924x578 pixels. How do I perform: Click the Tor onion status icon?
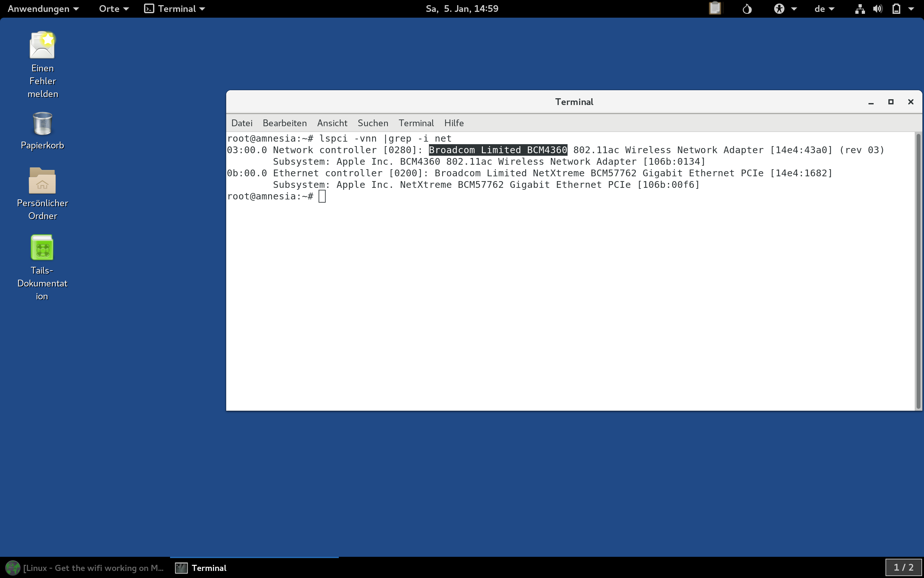point(747,8)
